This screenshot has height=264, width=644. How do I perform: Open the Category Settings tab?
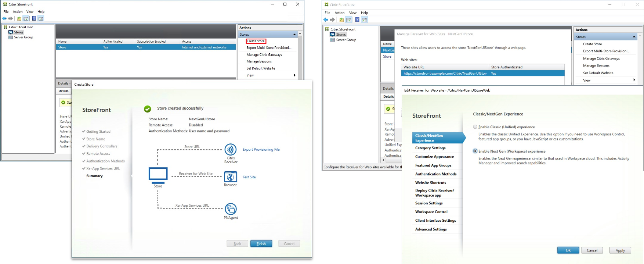(x=430, y=148)
